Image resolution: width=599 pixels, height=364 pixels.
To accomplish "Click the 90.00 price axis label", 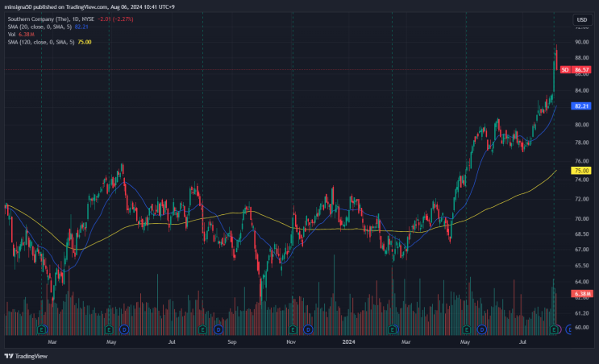I will 582,42.
